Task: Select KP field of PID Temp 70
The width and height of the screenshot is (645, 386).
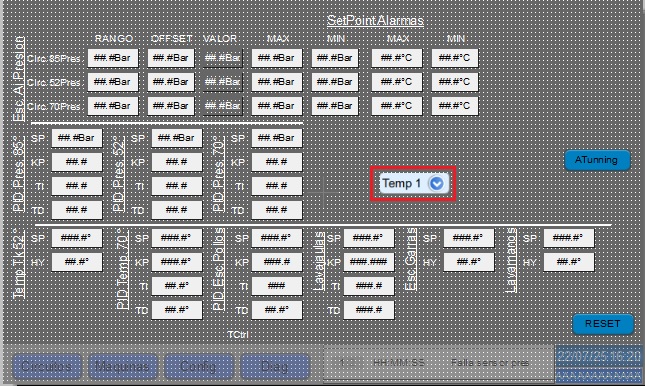Action: [x=176, y=262]
